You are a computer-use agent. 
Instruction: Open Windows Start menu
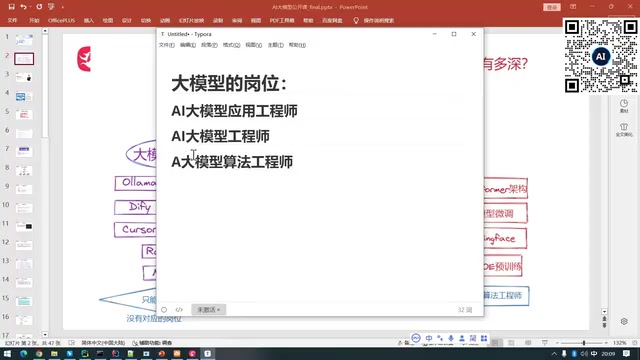[x=7, y=353]
